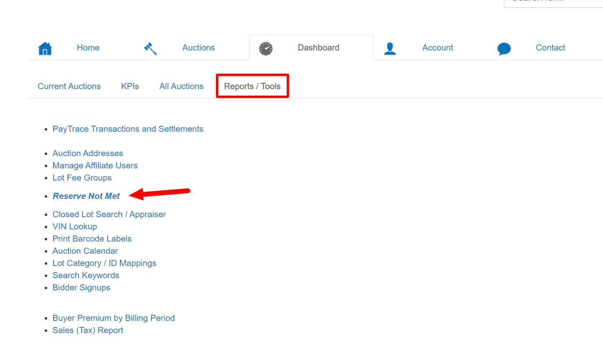Click the Account person icon

390,48
